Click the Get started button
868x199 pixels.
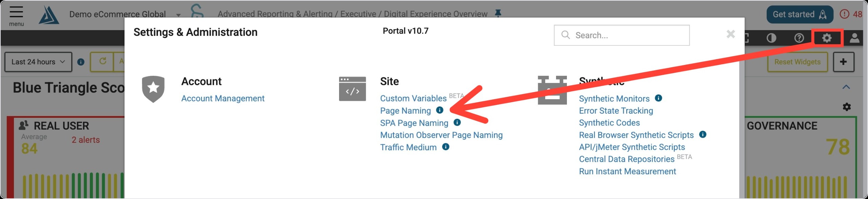800,15
